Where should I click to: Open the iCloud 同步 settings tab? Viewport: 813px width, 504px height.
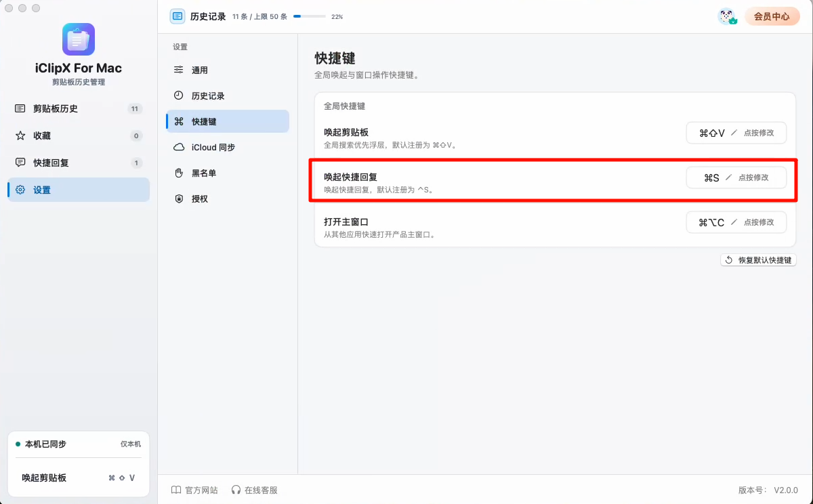[x=228, y=147]
